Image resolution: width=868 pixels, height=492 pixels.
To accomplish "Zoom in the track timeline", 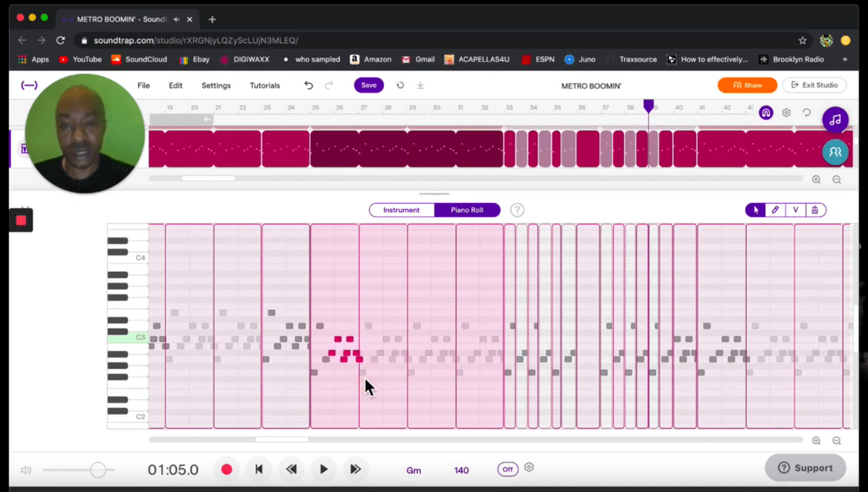I will pos(817,179).
